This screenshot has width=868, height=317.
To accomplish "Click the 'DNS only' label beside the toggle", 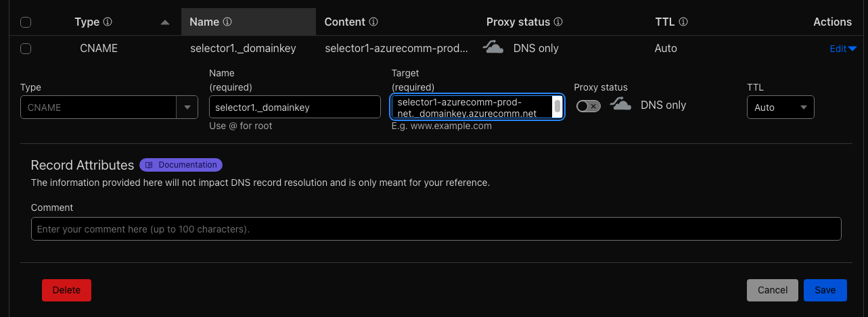I will point(663,105).
